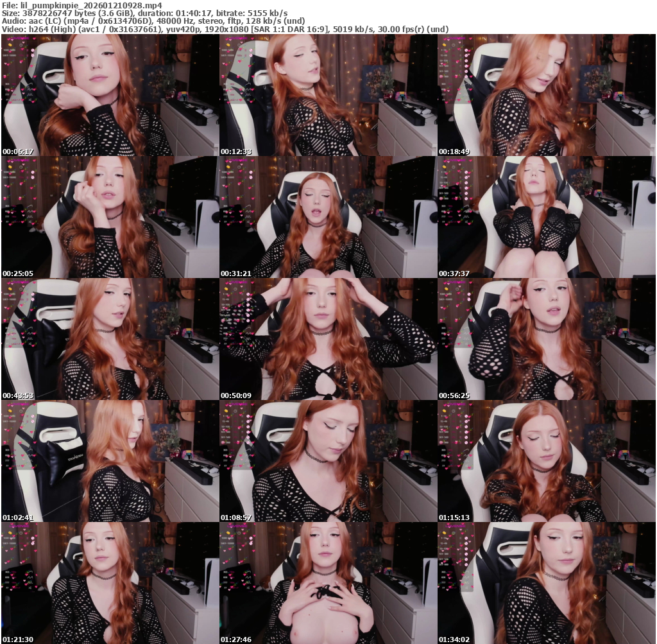Open the thumbnail at 01:21:30
The height and width of the screenshot is (644, 657).
[x=110, y=583]
